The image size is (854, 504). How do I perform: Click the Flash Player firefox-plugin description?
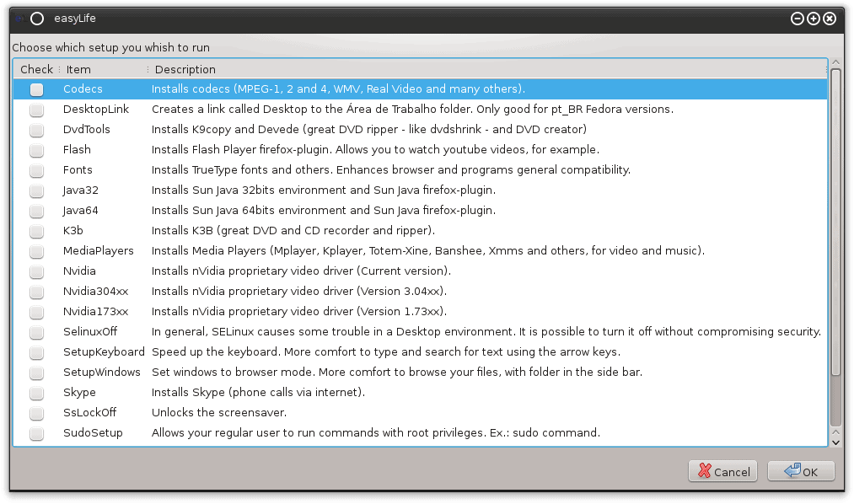point(375,150)
